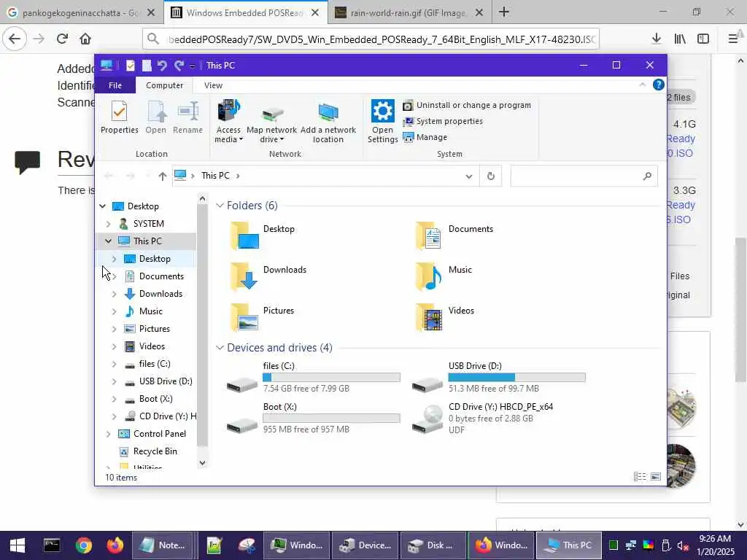Image resolution: width=747 pixels, height=560 pixels.
Task: Open the File tab in Explorer
Action: [115, 85]
